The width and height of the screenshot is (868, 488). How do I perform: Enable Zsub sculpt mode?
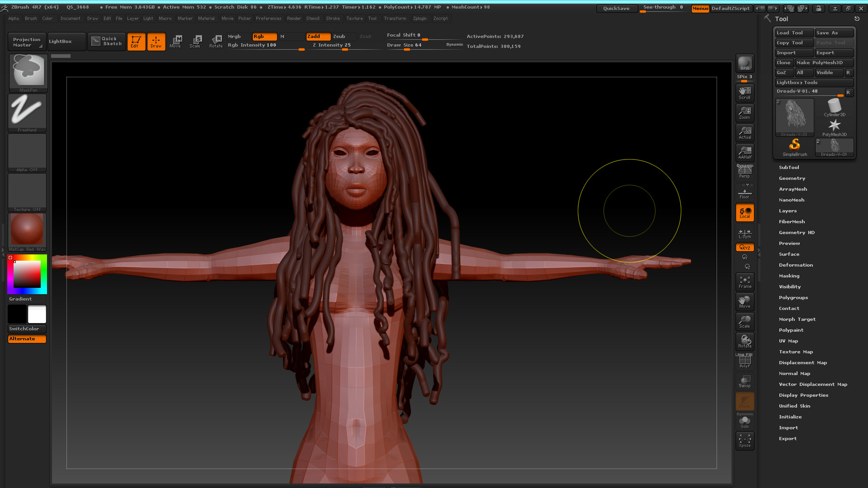344,37
